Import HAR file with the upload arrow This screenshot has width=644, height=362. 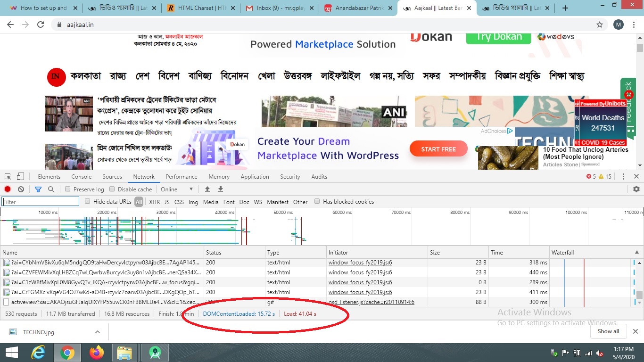(207, 189)
